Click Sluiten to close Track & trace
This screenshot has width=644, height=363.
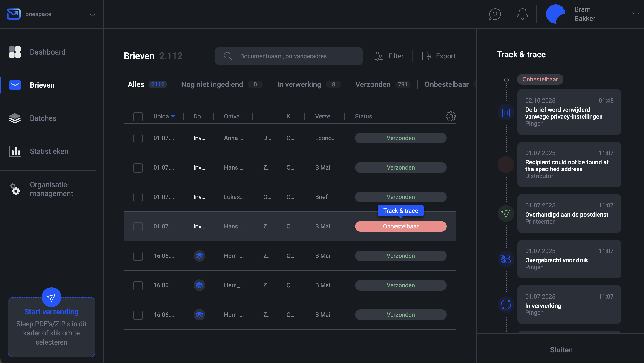(x=561, y=349)
